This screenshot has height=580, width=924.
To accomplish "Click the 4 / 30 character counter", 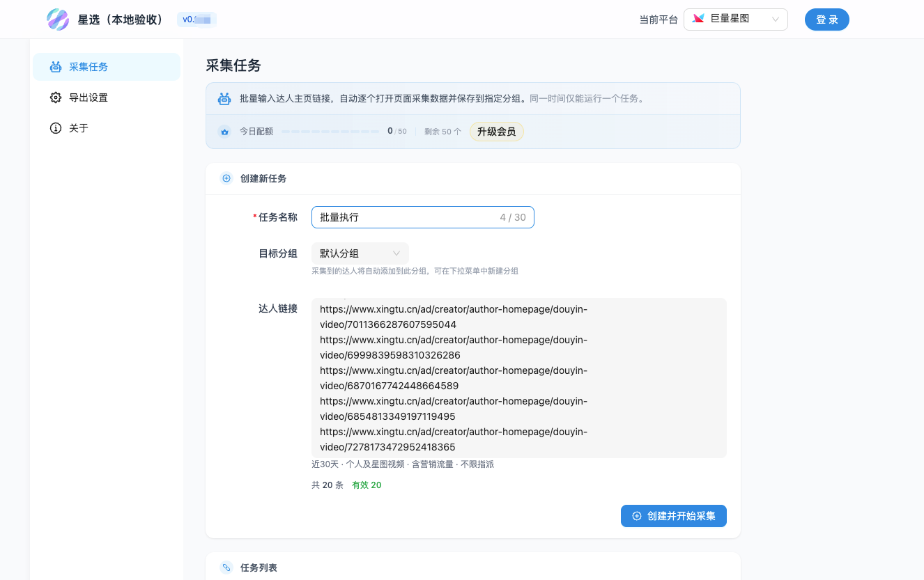I will pyautogui.click(x=513, y=217).
